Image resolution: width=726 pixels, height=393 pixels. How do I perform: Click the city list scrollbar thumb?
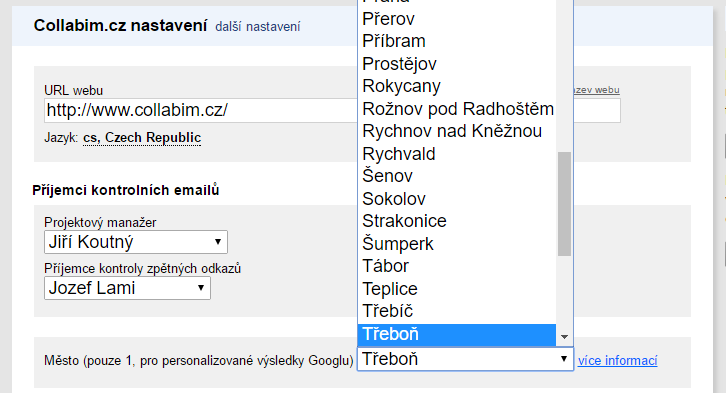(x=564, y=204)
